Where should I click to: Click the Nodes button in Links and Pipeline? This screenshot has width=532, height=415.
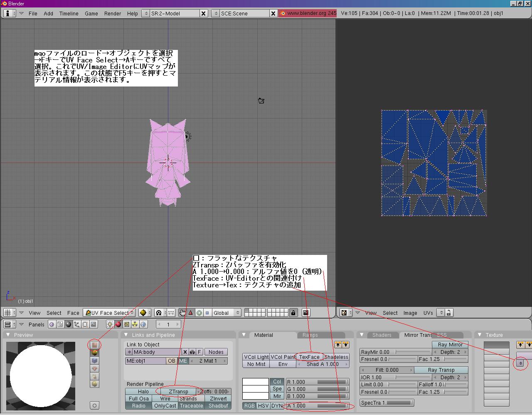[216, 352]
